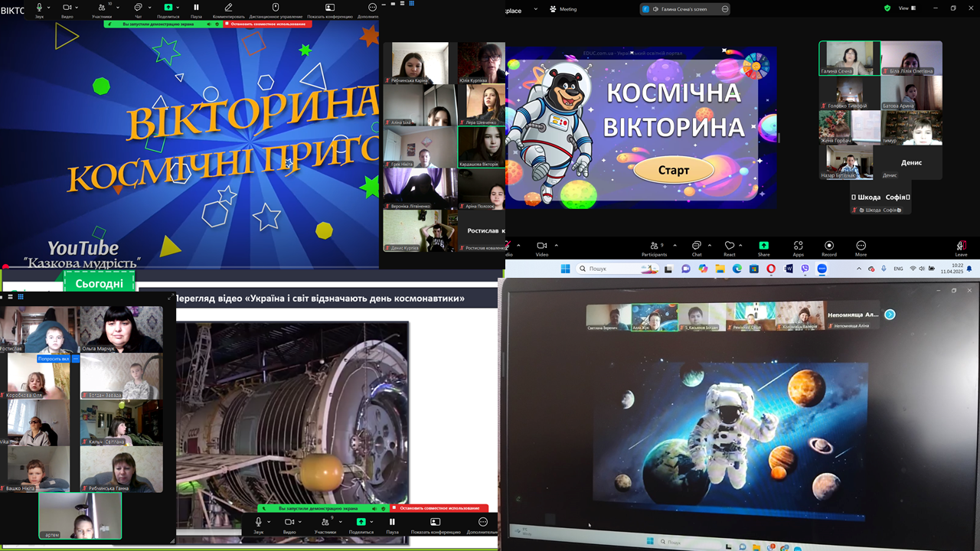Click green encryption shield icon near View
Viewport: 980px width, 551px height.
[887, 8]
